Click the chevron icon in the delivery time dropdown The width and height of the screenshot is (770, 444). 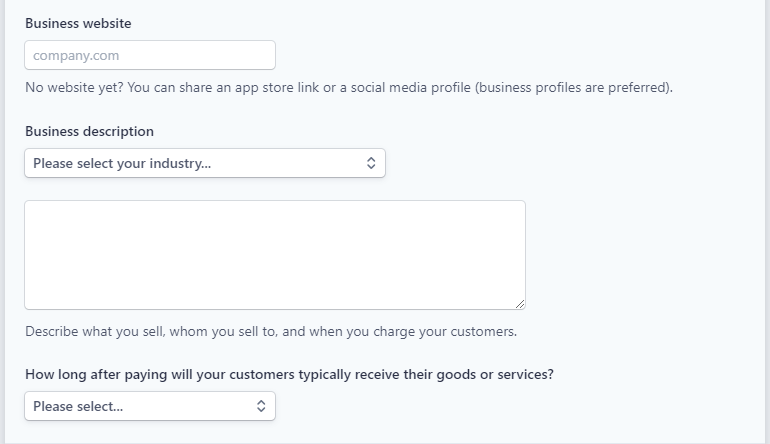point(261,406)
